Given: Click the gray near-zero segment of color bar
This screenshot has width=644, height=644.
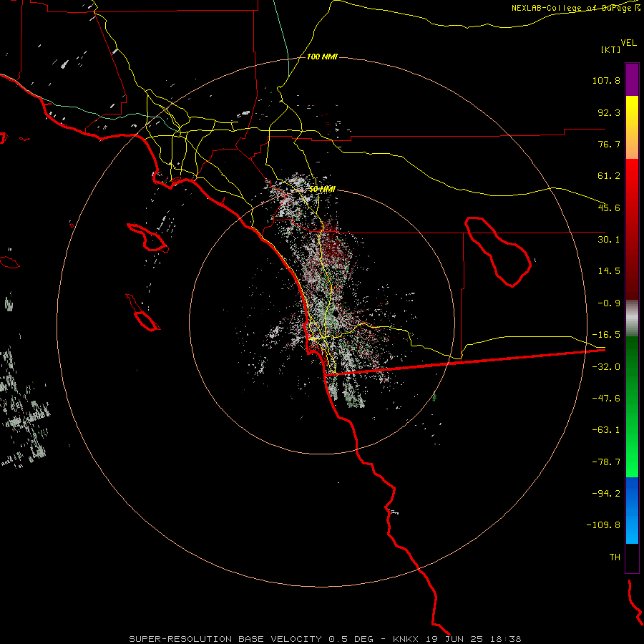Looking at the screenshot, I should (632, 318).
